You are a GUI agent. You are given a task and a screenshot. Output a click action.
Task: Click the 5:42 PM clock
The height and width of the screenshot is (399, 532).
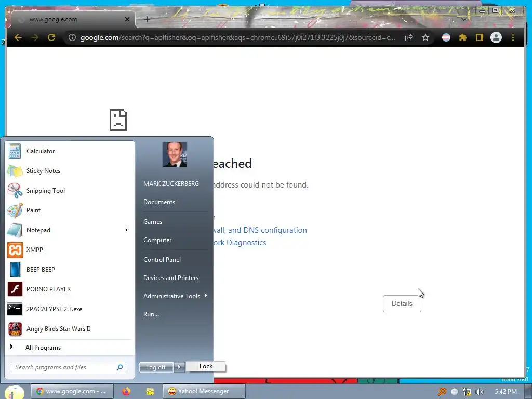coord(506,392)
